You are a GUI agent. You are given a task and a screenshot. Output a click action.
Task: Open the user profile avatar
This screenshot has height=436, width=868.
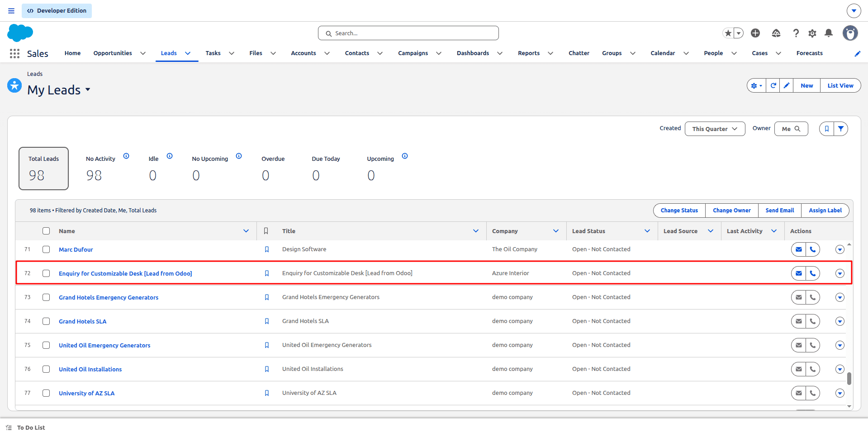tap(850, 33)
